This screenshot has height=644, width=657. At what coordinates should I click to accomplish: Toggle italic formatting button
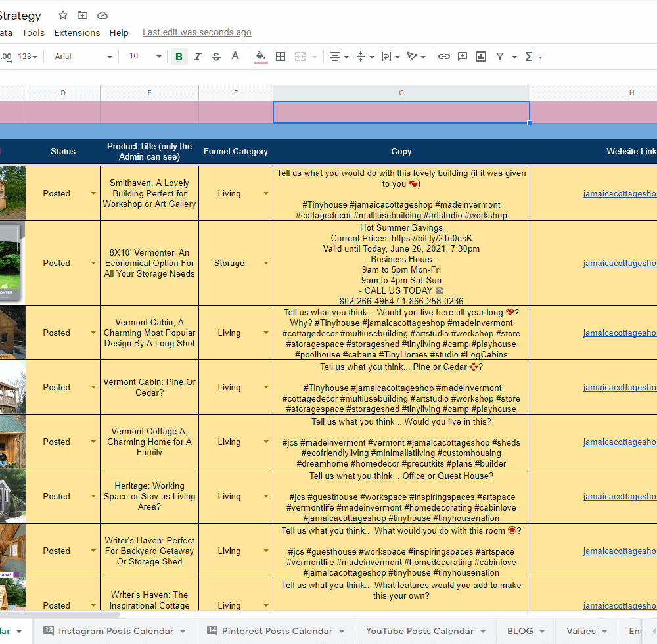point(197,57)
